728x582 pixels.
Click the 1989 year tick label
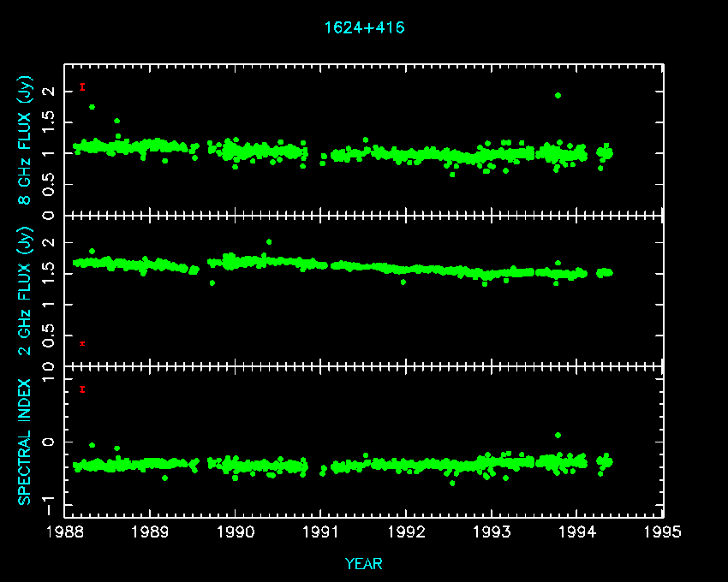click(151, 532)
